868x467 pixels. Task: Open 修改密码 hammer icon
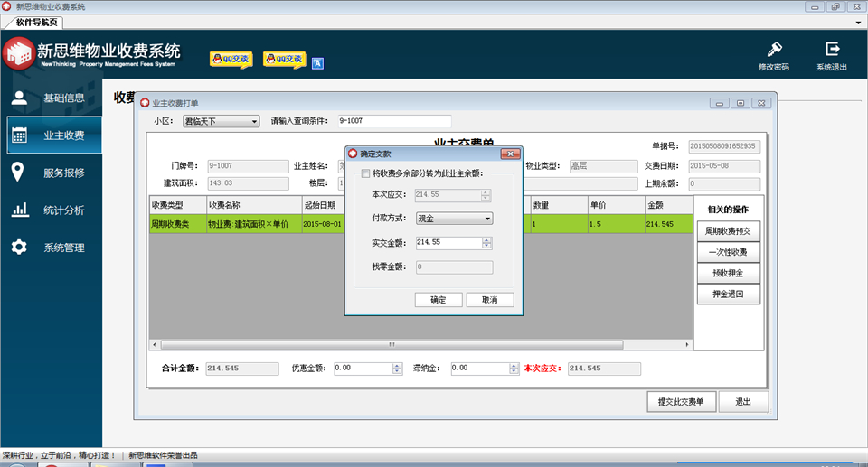775,50
